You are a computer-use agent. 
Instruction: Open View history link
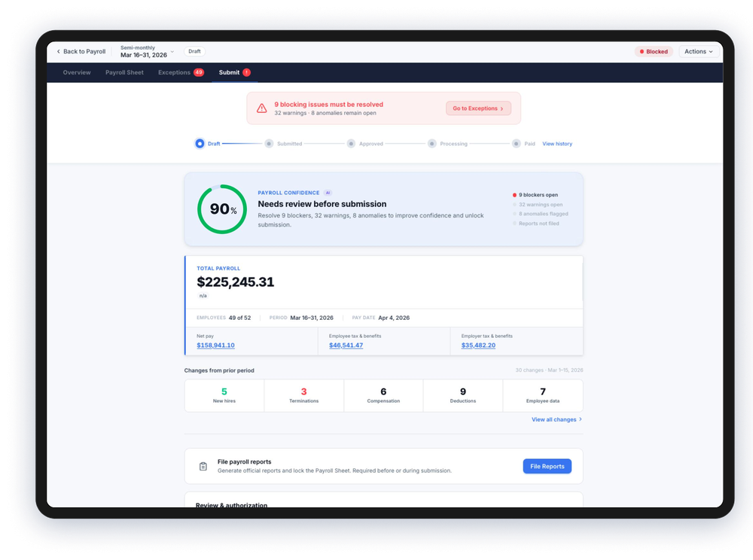tap(557, 144)
